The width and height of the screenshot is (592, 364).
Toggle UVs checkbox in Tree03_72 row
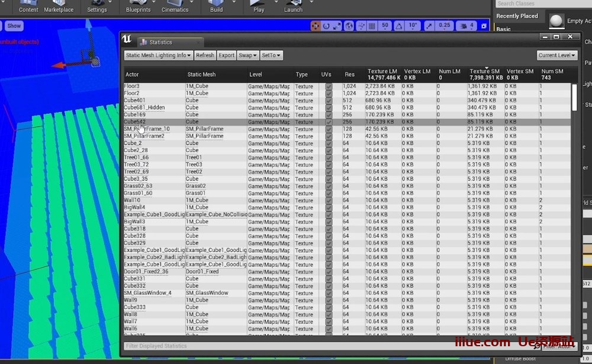pyautogui.click(x=329, y=165)
